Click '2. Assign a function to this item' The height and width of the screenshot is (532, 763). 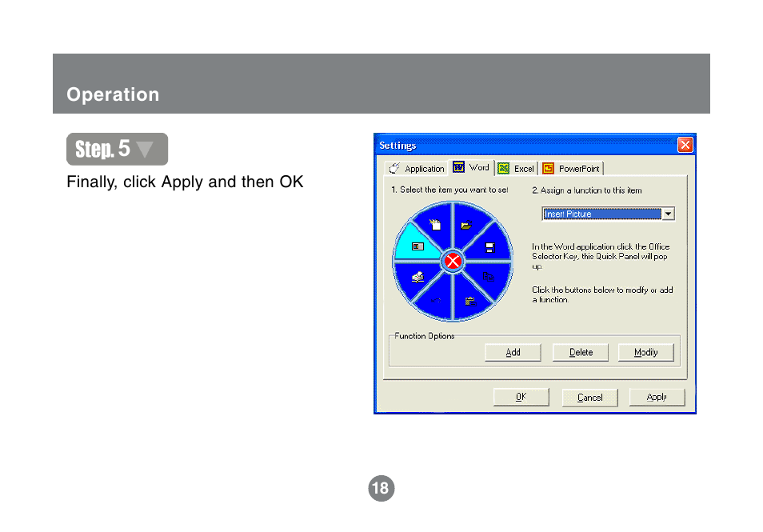pos(587,190)
